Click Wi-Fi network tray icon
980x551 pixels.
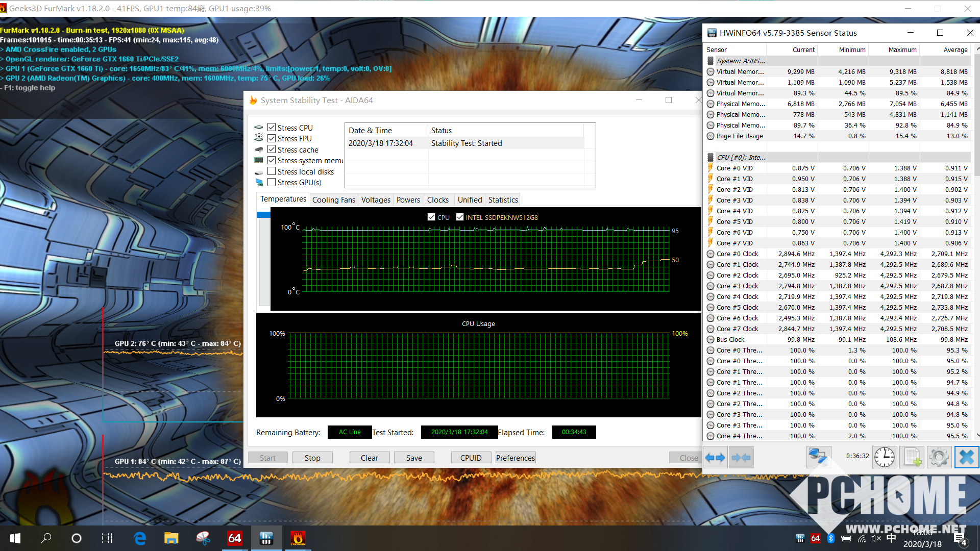862,538
